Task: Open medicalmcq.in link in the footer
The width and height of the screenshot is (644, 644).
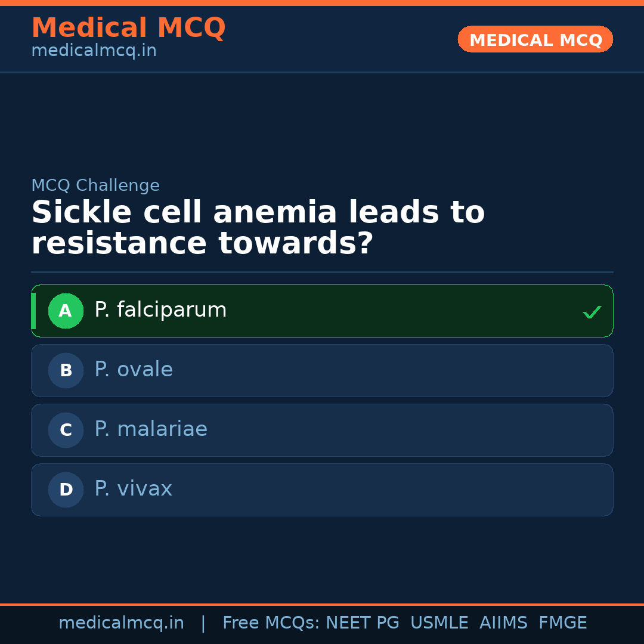Action: pos(121,623)
